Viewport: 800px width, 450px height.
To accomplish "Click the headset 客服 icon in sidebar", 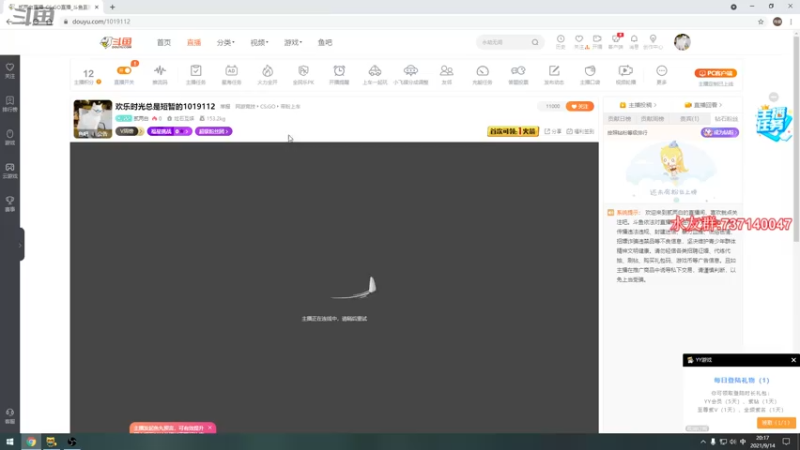I will (10, 416).
